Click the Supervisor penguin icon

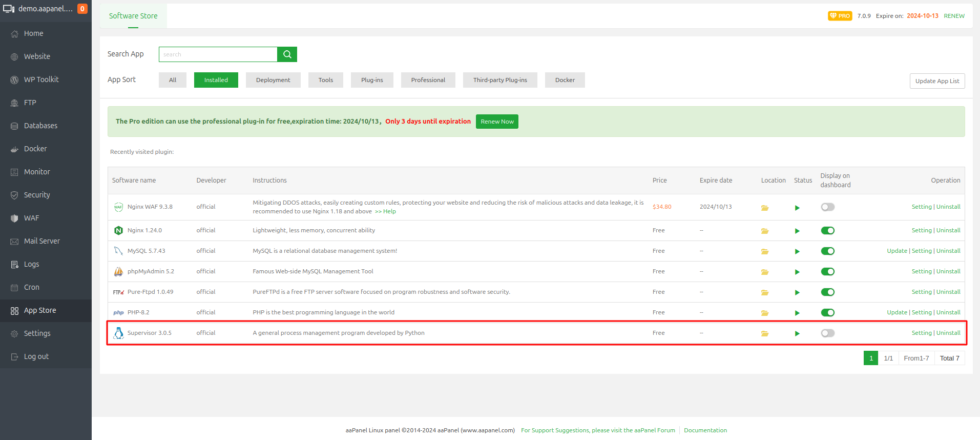pos(118,333)
